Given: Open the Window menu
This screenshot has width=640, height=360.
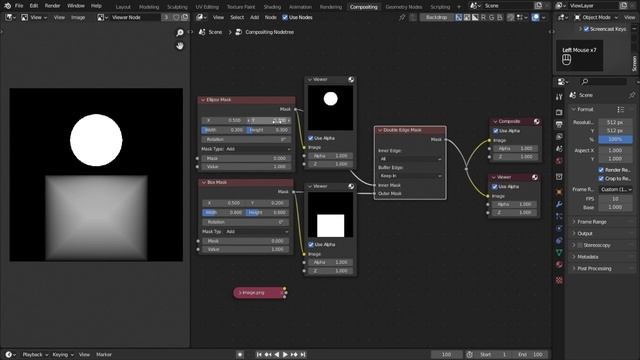Looking at the screenshot, I should [x=76, y=6].
